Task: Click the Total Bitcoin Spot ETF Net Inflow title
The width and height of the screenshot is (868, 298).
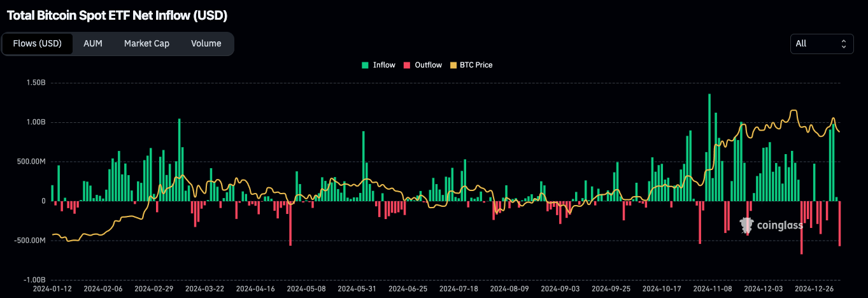Action: pyautogui.click(x=117, y=15)
